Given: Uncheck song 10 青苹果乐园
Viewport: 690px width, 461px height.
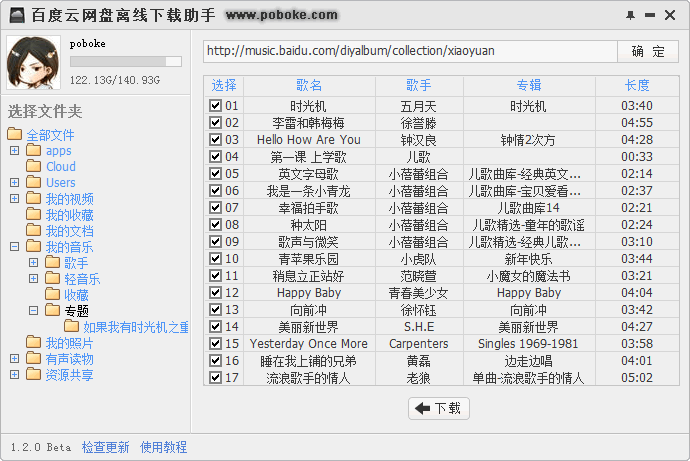Looking at the screenshot, I should [215, 258].
